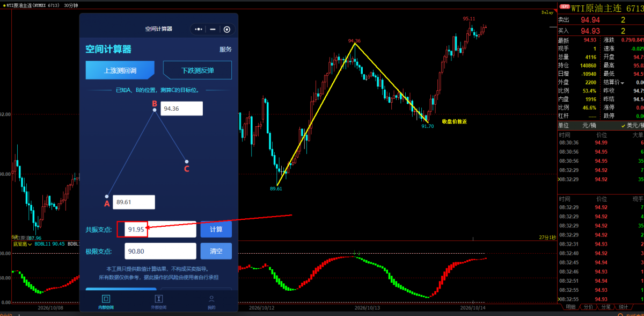Switch to the 分价 tab
Viewport: 644px width, 316px height.
(588, 307)
